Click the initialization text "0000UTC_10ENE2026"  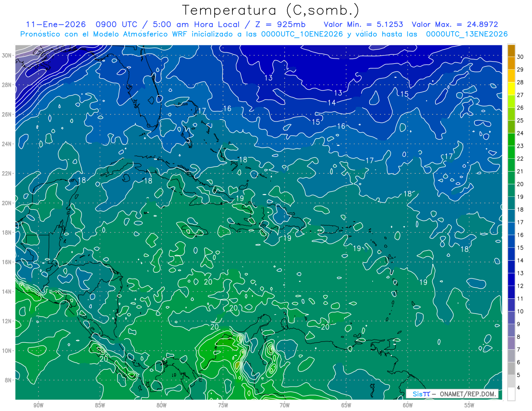click(302, 34)
